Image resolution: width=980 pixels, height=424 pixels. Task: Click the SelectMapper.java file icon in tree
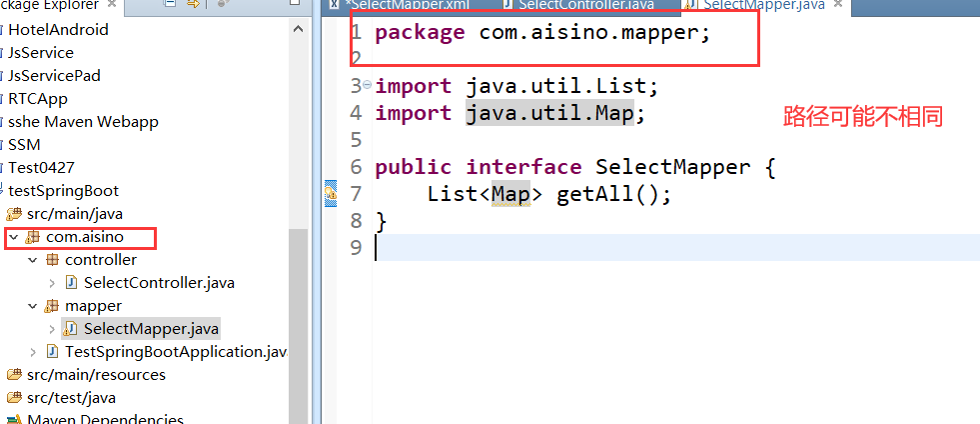71,328
